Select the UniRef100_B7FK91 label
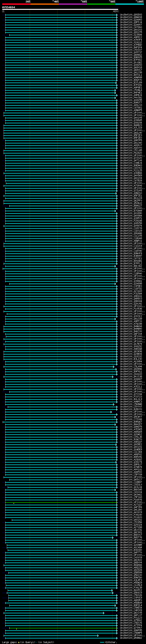 coord(131,85)
